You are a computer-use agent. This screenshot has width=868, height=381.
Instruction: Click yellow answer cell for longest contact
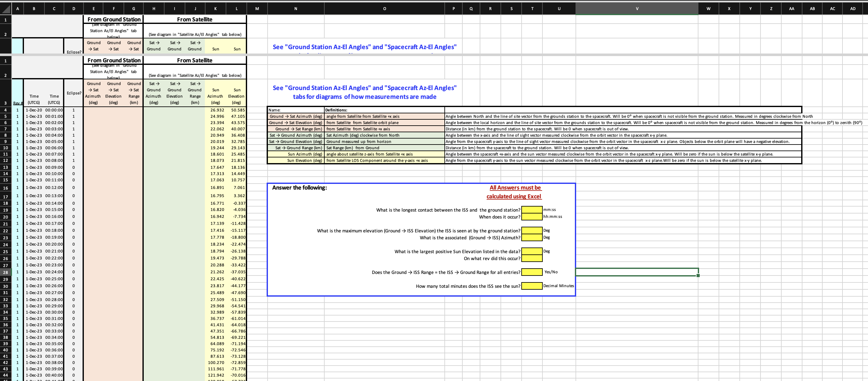point(532,210)
